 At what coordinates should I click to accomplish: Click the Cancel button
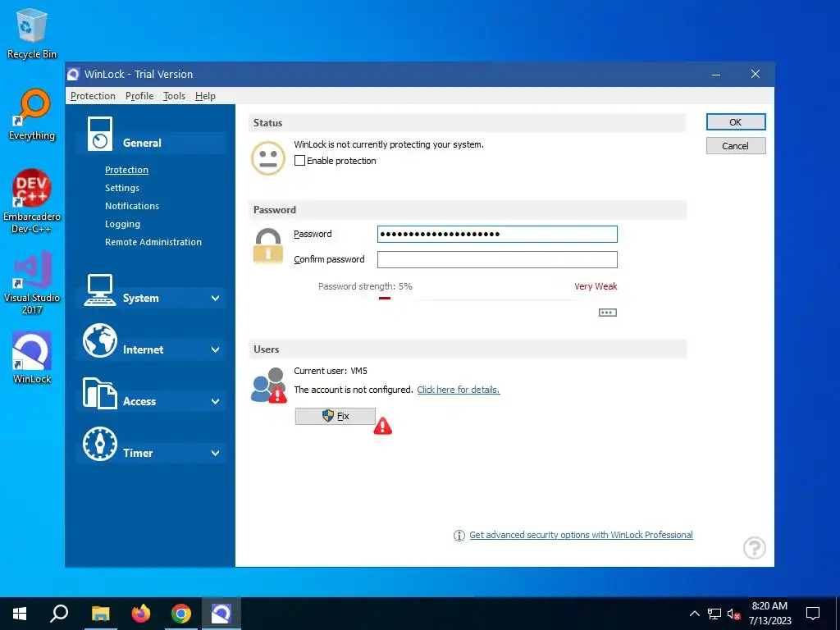pos(736,146)
